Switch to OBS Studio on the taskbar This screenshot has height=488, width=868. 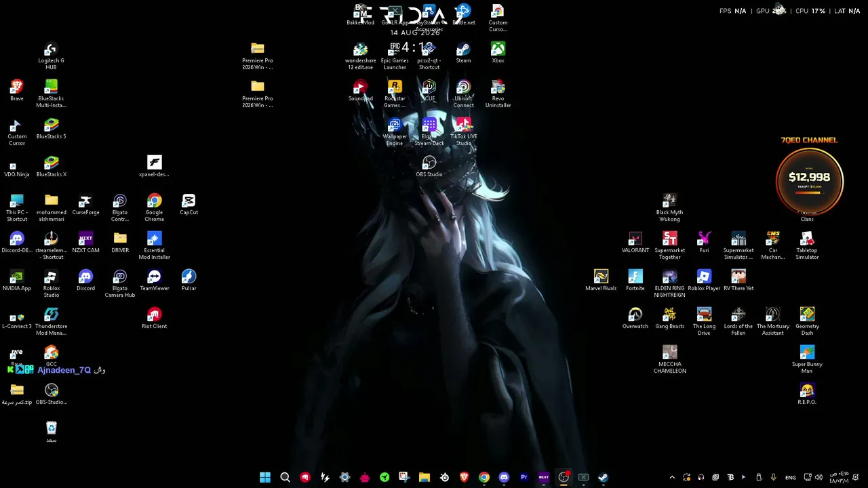coord(564,477)
